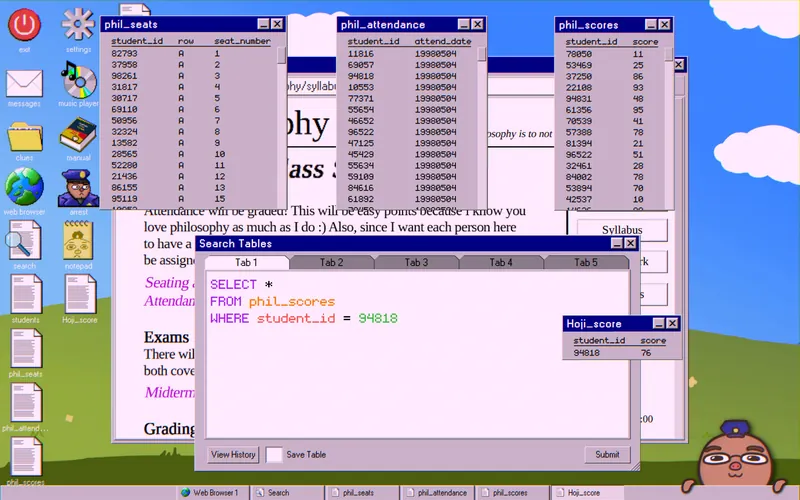Close the phil_attendance window
This screenshot has width=800, height=500.
(478, 24)
